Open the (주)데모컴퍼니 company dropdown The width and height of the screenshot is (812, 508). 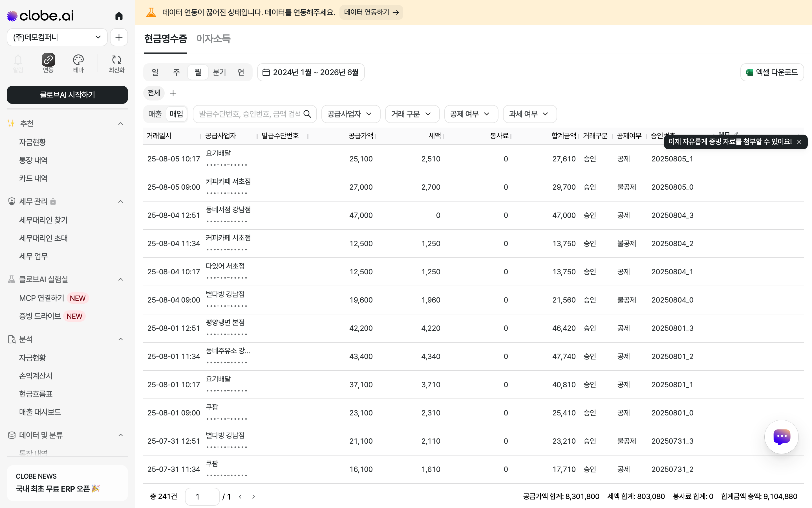coord(57,37)
